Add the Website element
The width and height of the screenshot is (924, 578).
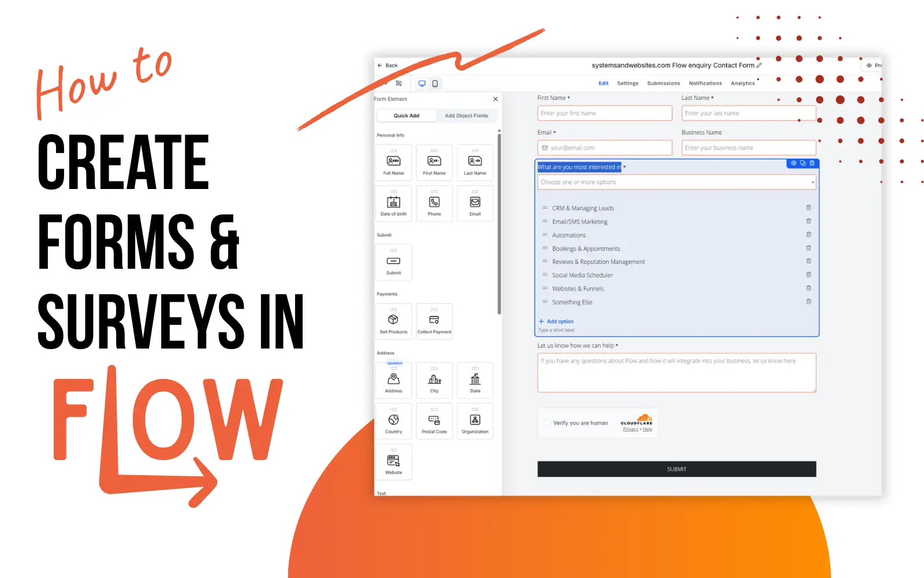click(x=393, y=462)
